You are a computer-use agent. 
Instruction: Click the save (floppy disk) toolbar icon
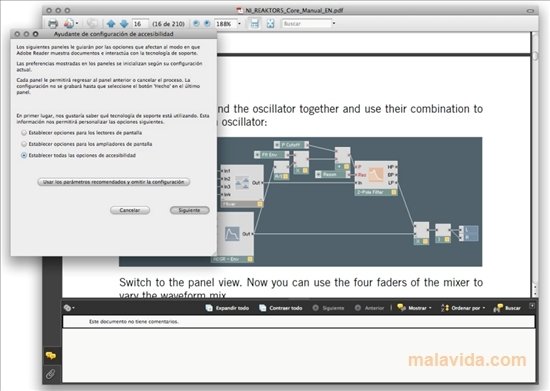click(254, 23)
